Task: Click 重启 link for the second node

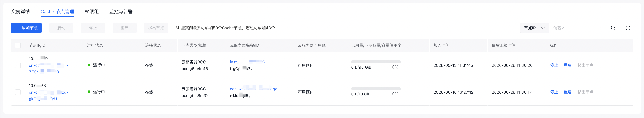Action: pyautogui.click(x=568, y=92)
